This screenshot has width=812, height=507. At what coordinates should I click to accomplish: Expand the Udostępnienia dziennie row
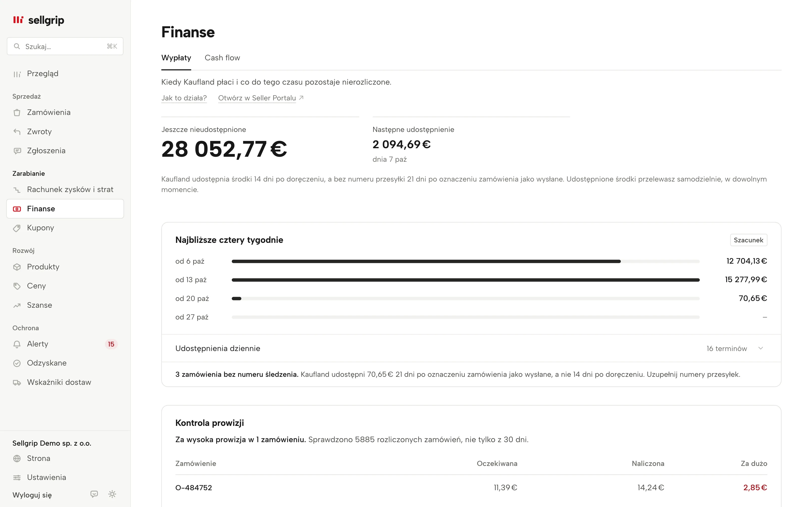(x=471, y=349)
